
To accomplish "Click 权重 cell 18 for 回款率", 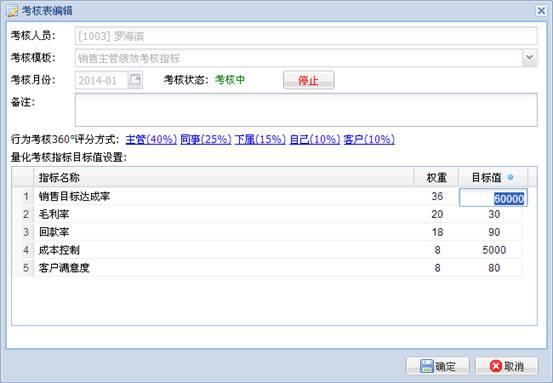I will coord(437,232).
